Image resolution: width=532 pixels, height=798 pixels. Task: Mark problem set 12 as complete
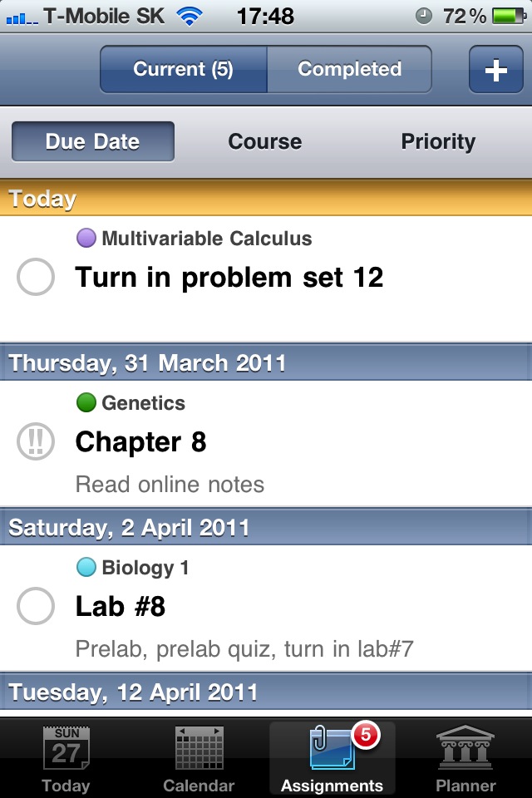coord(36,277)
